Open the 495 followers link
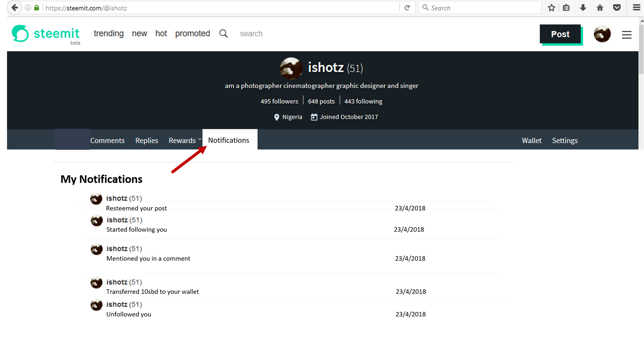Viewport: 644px width, 340px height. [279, 101]
